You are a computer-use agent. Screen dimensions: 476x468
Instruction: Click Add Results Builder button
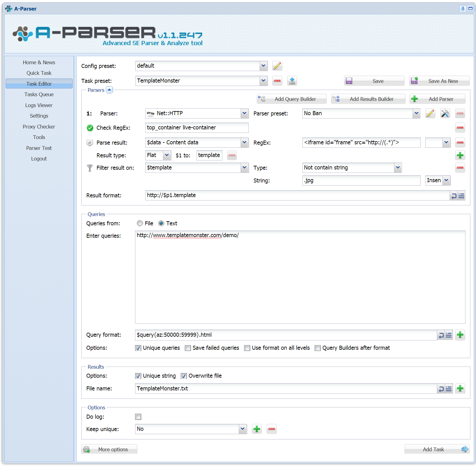coord(368,99)
